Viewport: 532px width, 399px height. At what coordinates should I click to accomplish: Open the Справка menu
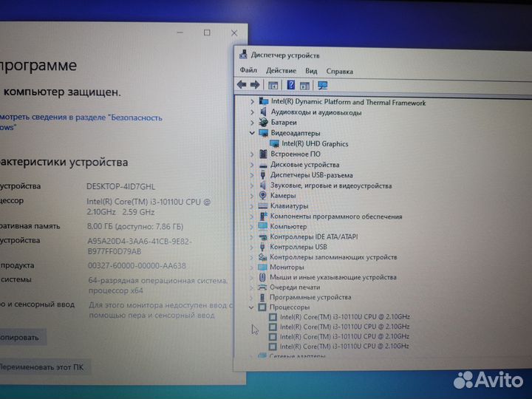point(340,71)
